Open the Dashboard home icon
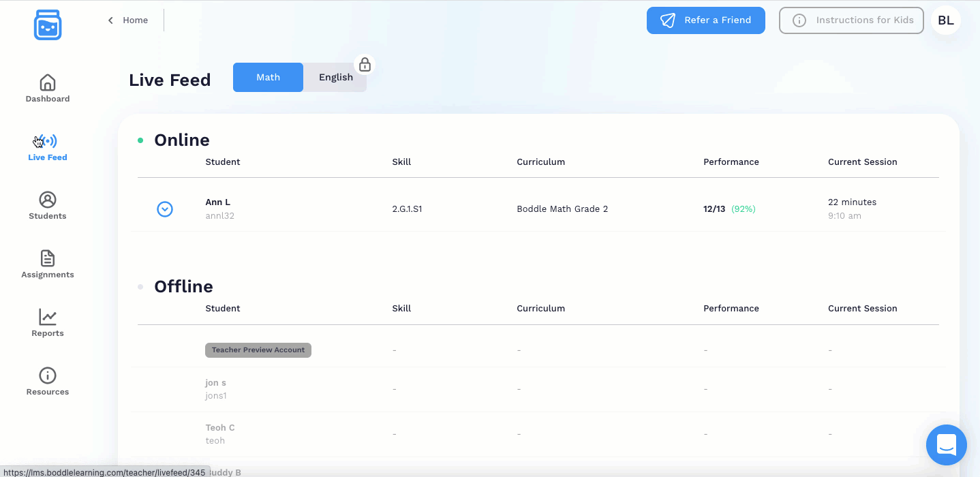 coord(48,83)
